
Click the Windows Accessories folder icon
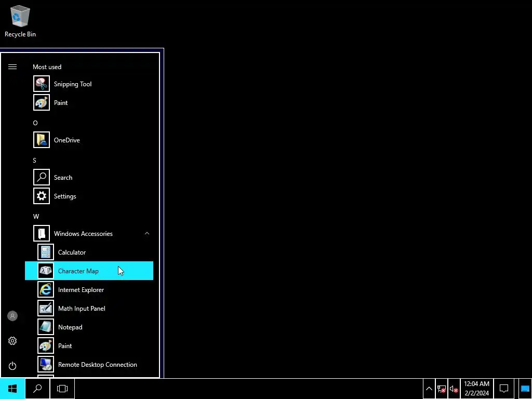[x=42, y=233]
